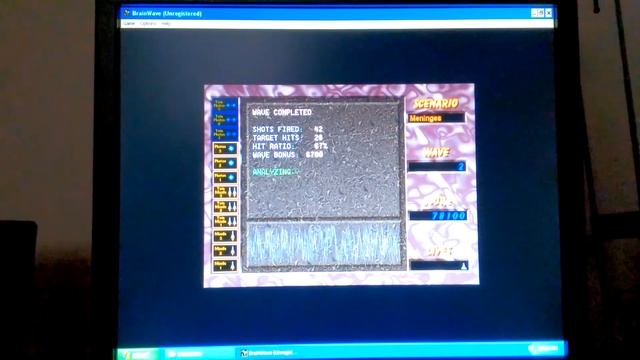Click the system tray clock
Viewport: 640px width, 360px height.
[x=547, y=348]
